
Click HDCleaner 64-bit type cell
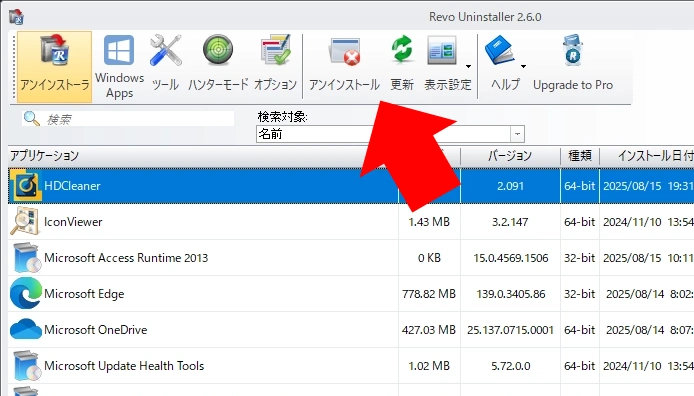point(580,186)
